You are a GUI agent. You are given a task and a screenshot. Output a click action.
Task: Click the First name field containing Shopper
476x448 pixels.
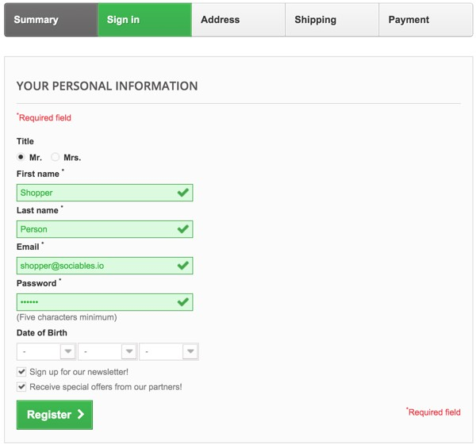coord(105,193)
